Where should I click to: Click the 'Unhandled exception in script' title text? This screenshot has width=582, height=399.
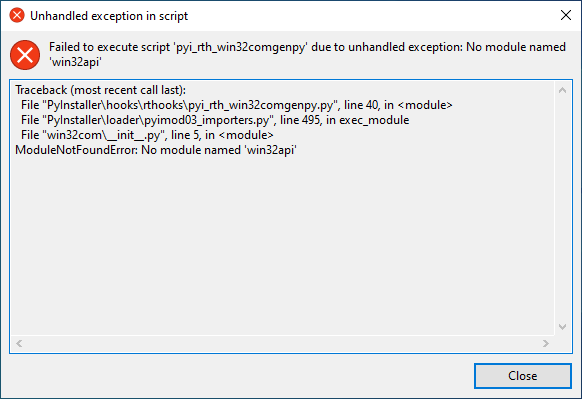(109, 16)
